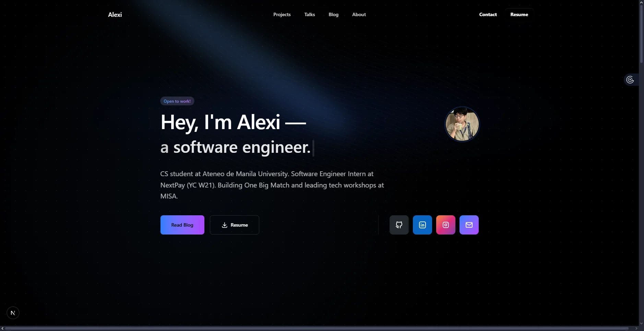Visit Instagram via the gradient icon

pos(445,225)
